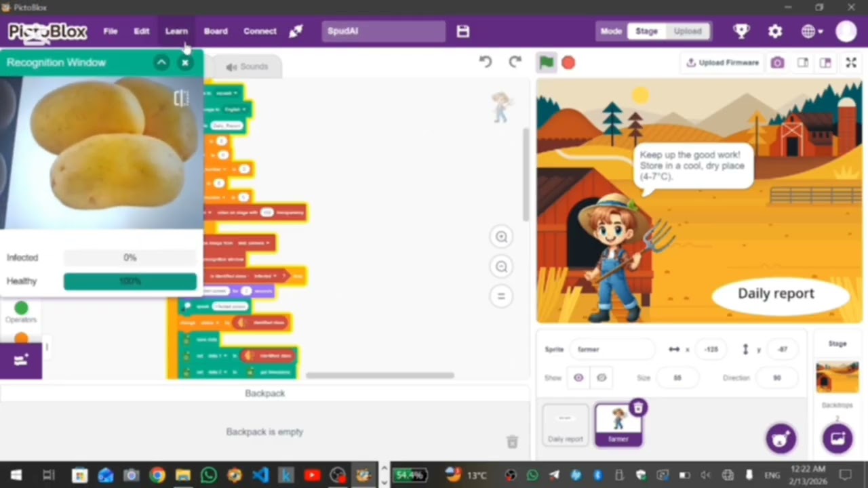
Task: Flip the camera feed in Recognition Window
Action: [x=181, y=98]
